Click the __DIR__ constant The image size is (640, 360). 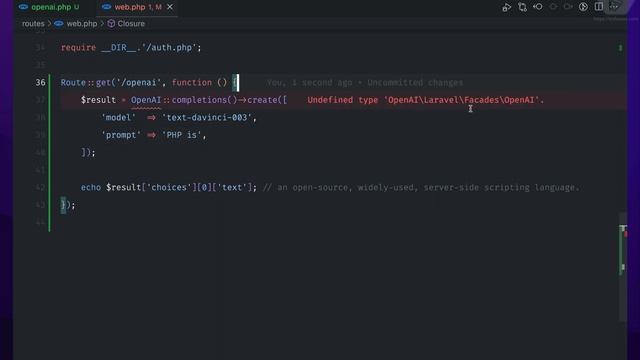[x=119, y=48]
